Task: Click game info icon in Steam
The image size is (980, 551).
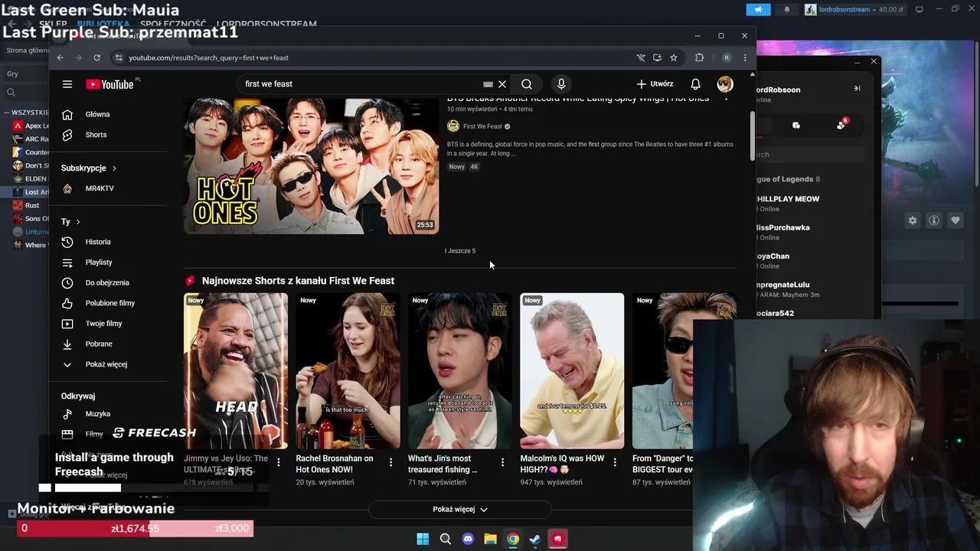Action: coord(934,220)
